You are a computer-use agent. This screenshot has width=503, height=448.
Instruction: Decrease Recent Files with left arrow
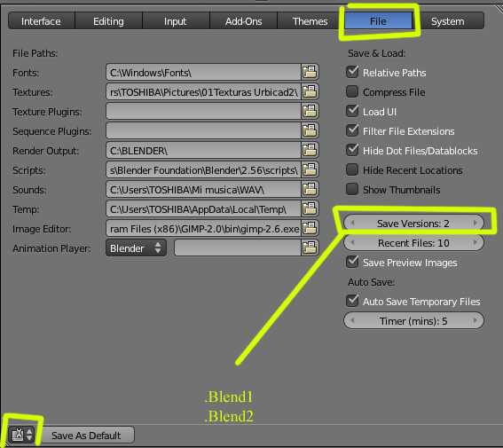click(x=352, y=243)
